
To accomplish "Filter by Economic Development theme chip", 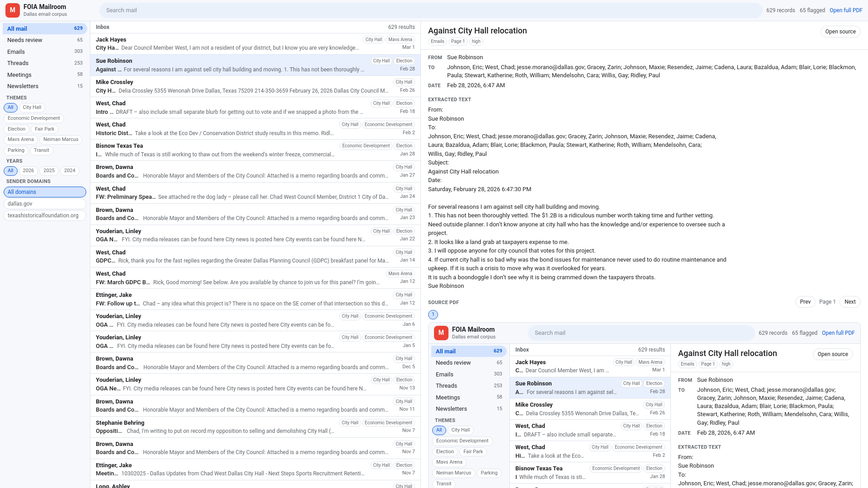I will [x=34, y=118].
